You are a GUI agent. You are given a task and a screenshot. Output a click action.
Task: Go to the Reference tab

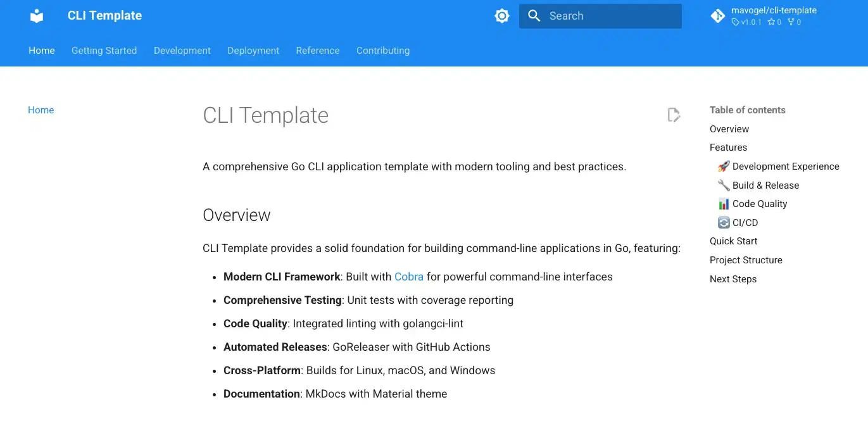click(318, 51)
